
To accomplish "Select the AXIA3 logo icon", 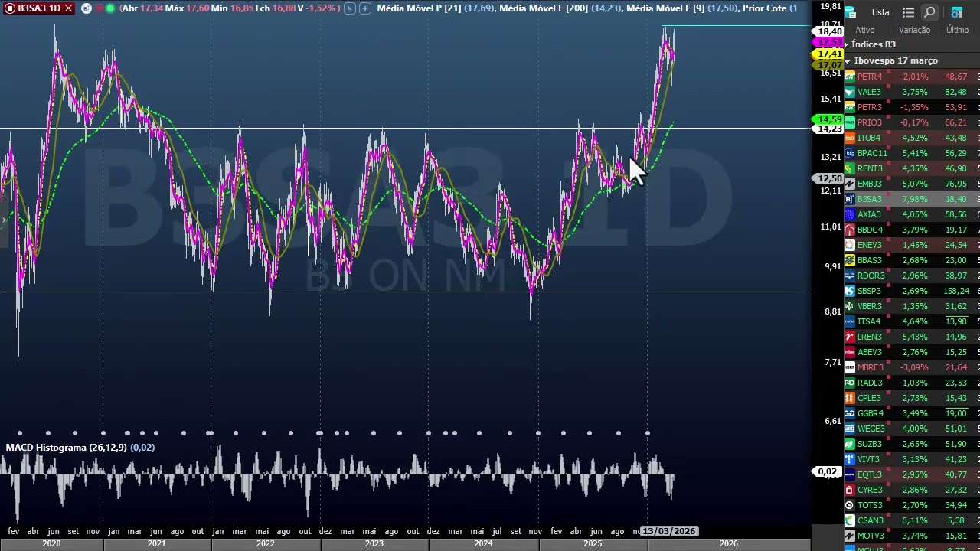I will pos(850,214).
